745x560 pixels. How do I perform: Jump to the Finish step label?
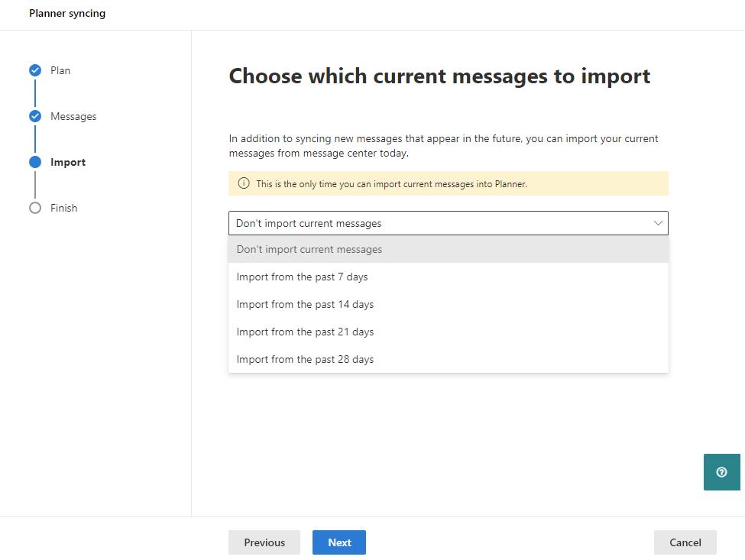pyautogui.click(x=63, y=208)
